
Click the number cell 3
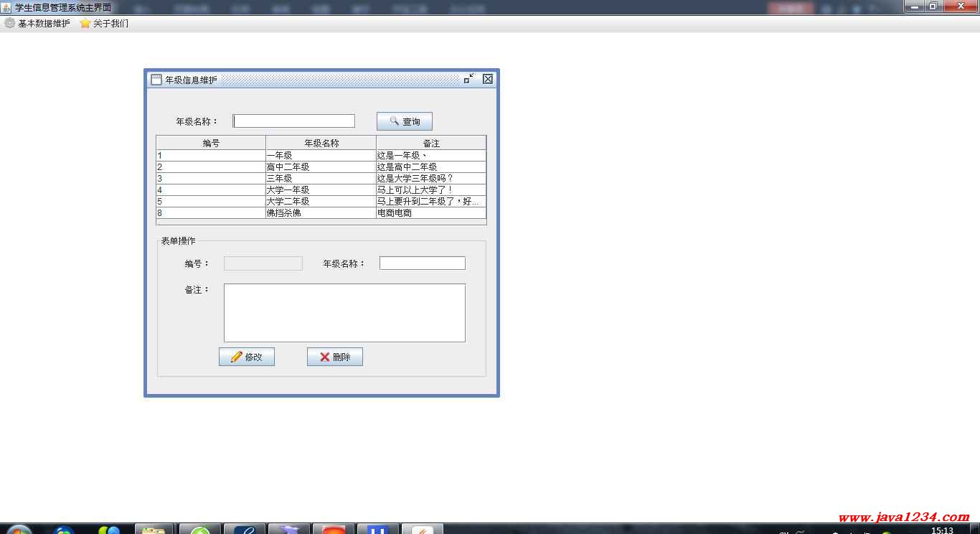(211, 178)
